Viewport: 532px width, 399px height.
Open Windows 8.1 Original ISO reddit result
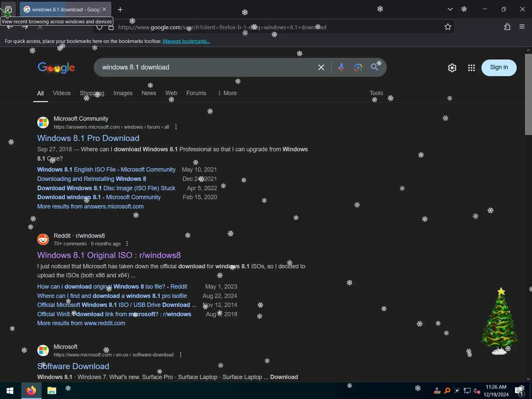click(x=109, y=255)
